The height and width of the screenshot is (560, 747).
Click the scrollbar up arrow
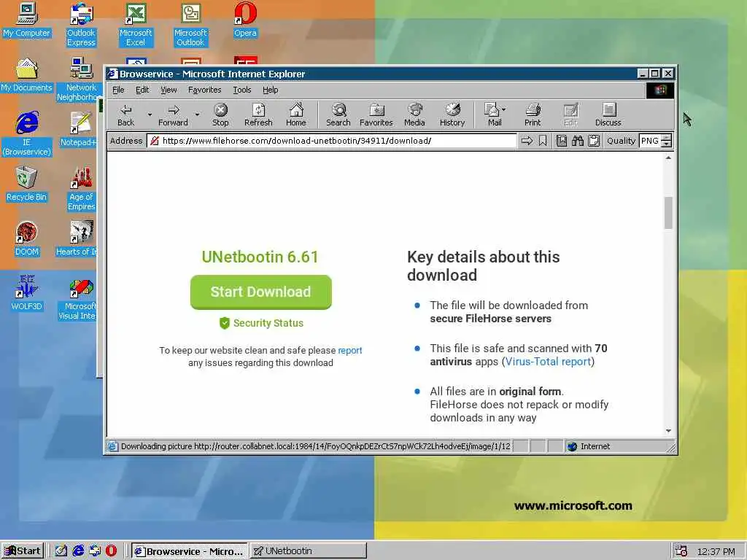(x=668, y=157)
